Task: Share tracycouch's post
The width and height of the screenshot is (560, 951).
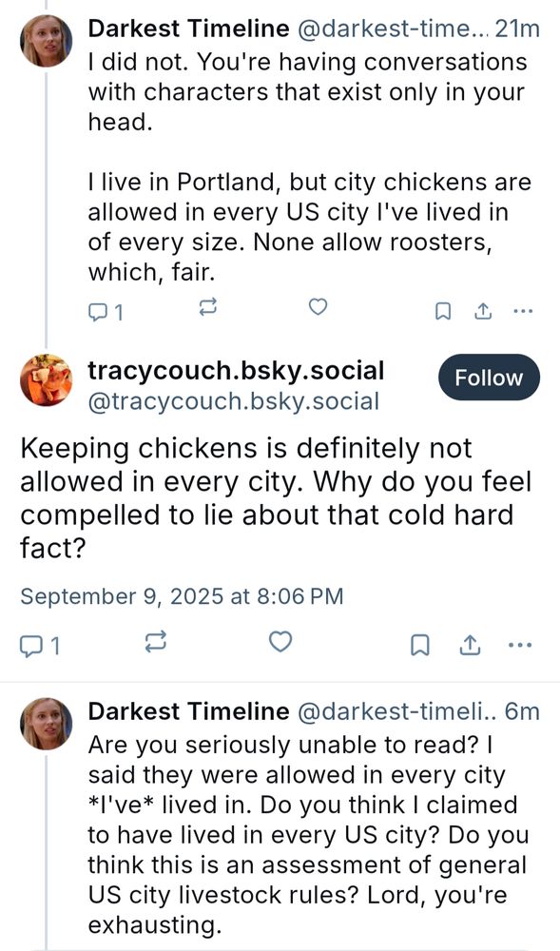Action: coord(469,643)
